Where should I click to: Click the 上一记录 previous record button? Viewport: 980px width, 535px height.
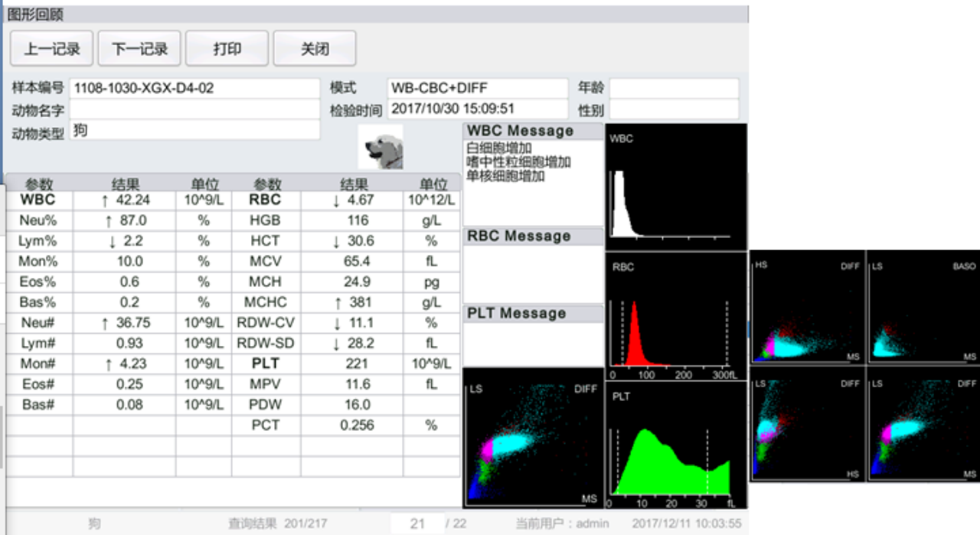point(51,49)
